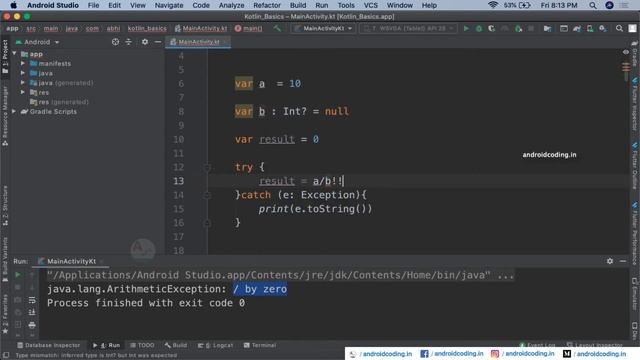This screenshot has height=360, width=640.
Task: Click kotlin_basics in breadcrumb path
Action: (x=147, y=29)
